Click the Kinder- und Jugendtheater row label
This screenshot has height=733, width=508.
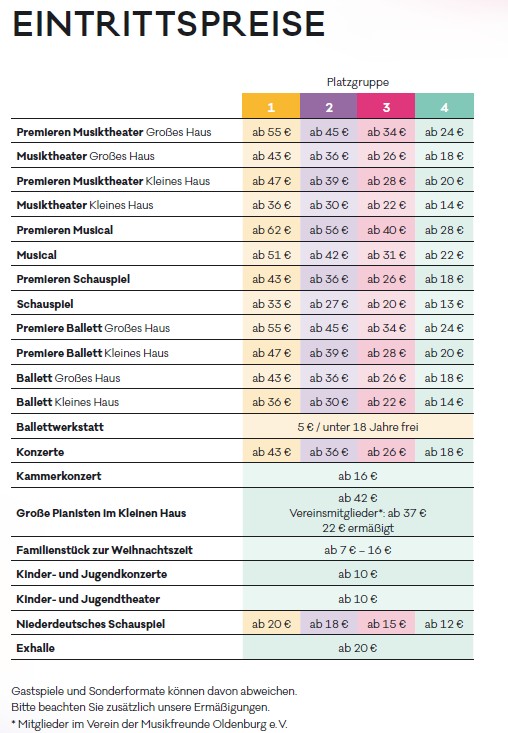tap(88, 599)
